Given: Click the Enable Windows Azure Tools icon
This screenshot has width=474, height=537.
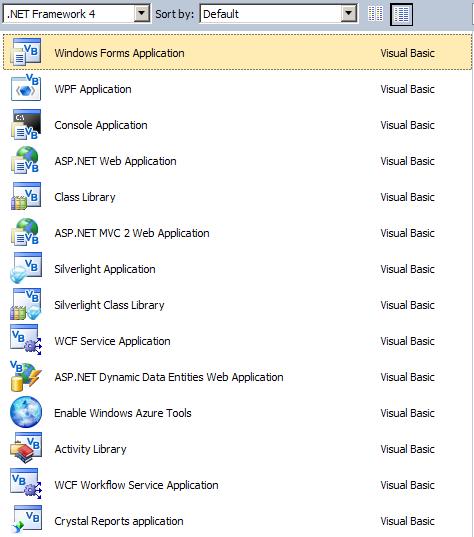Looking at the screenshot, I should (26, 412).
